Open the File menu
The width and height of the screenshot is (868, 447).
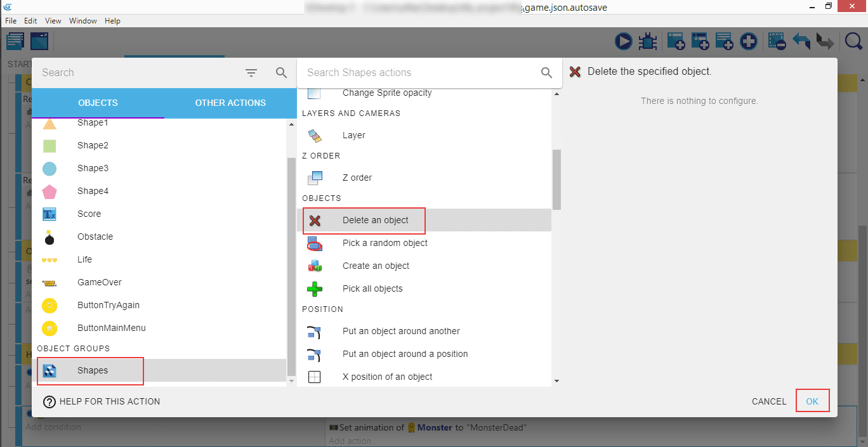[11, 21]
